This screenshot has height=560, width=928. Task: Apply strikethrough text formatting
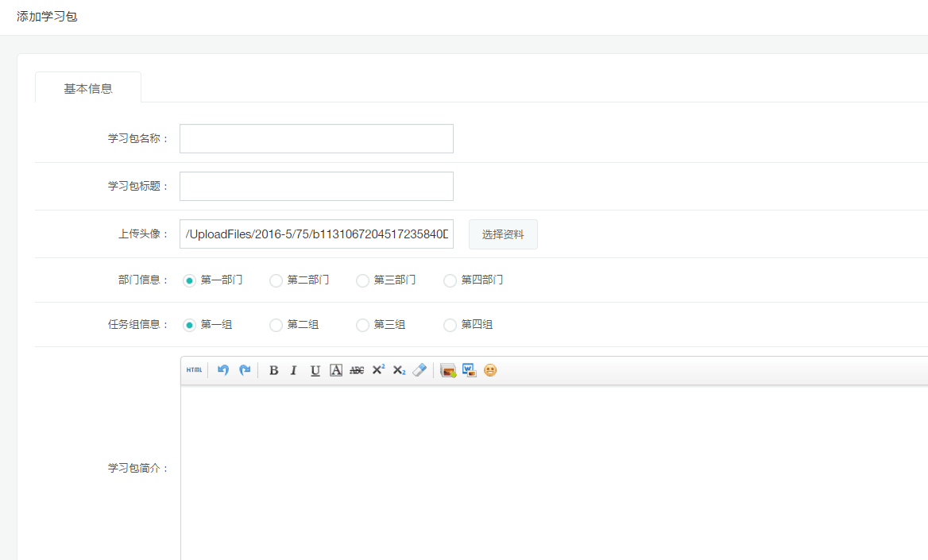357,370
